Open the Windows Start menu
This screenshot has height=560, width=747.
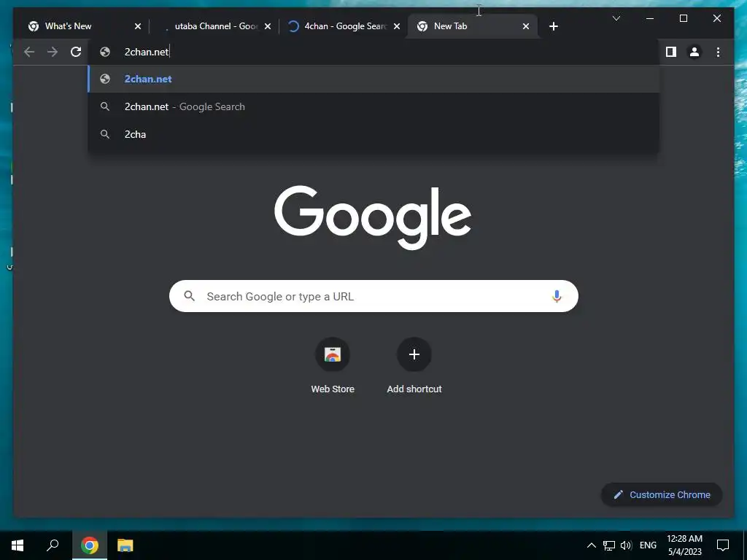tap(18, 545)
